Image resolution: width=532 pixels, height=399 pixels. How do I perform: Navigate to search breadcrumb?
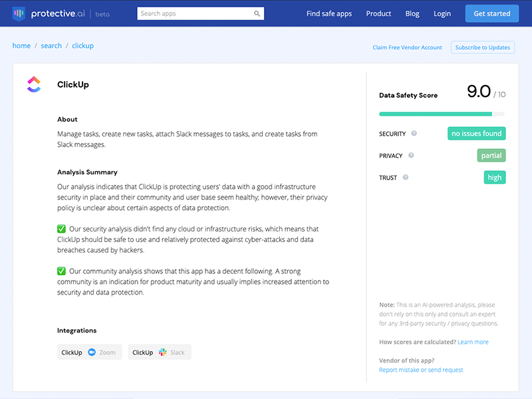tap(51, 45)
